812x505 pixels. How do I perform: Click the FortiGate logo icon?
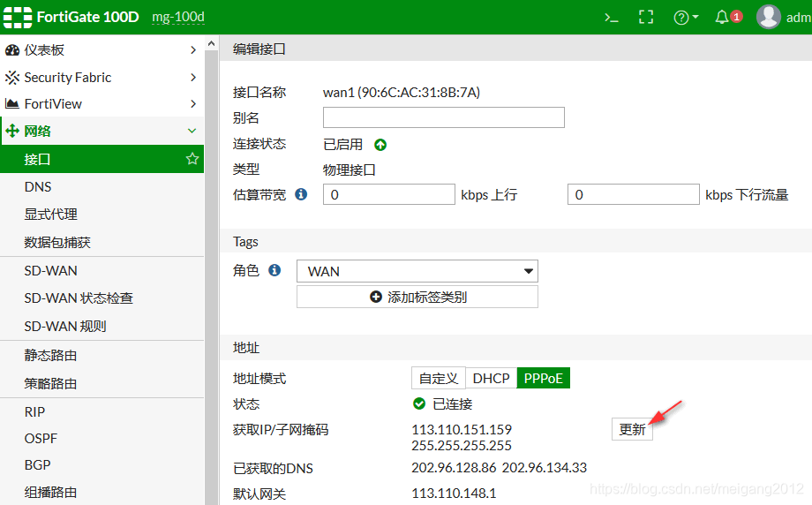point(18,17)
